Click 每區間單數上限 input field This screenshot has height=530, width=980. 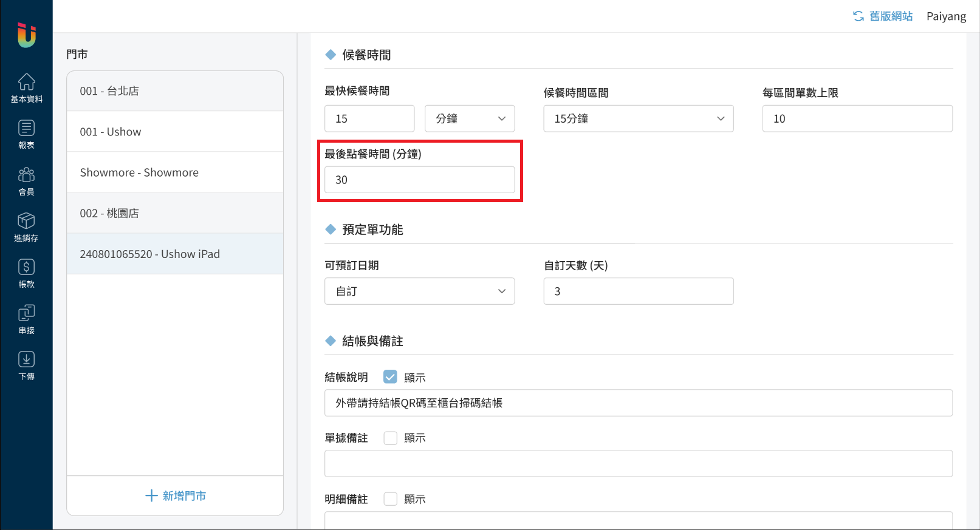pyautogui.click(x=857, y=118)
